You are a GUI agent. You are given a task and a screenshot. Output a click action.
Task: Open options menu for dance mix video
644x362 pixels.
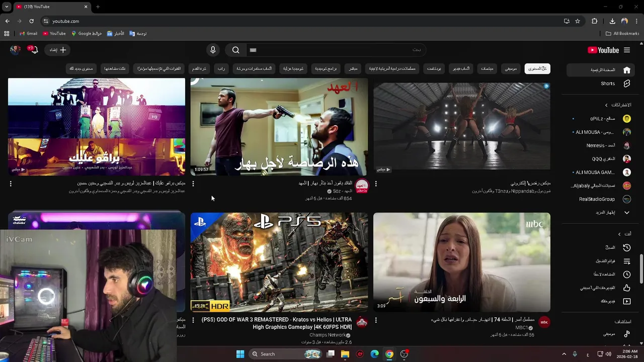[376, 184]
